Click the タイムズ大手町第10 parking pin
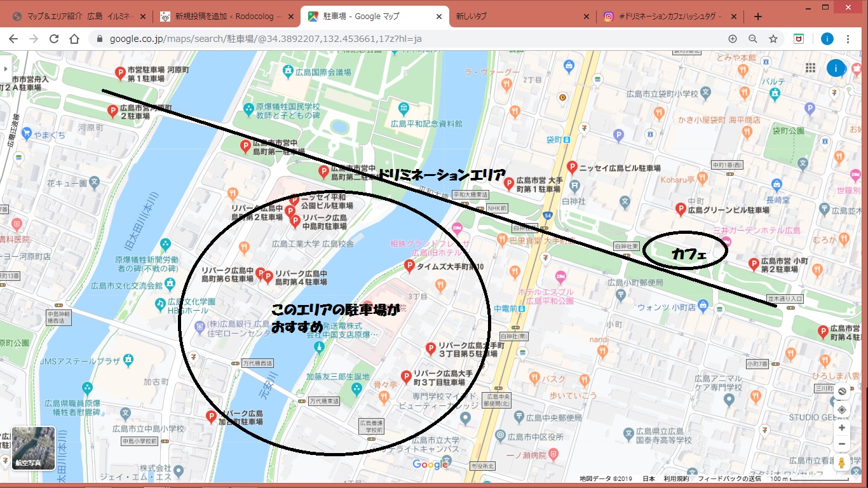Screen dimensions: 868x488 coord(409,266)
